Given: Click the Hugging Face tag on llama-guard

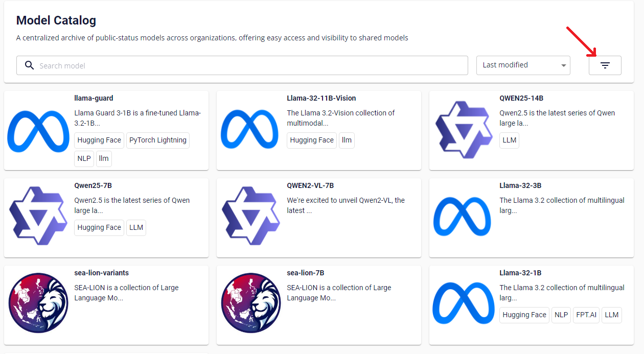Looking at the screenshot, I should [x=100, y=140].
